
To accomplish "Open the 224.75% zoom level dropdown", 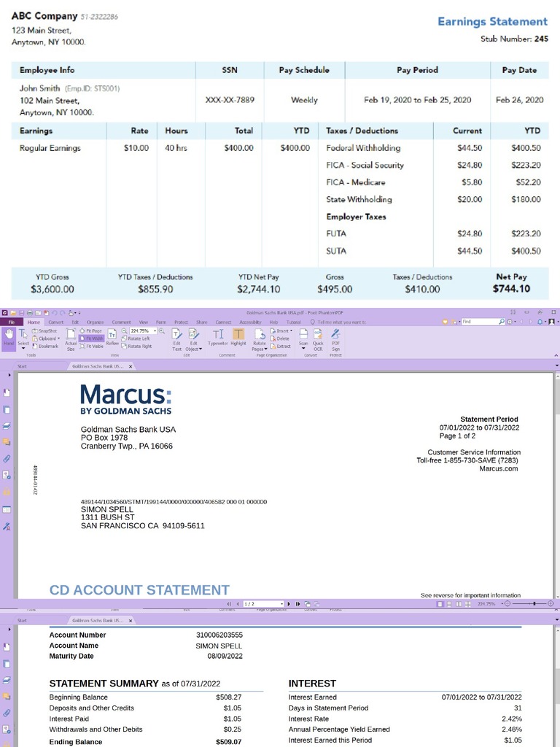I will [x=155, y=330].
